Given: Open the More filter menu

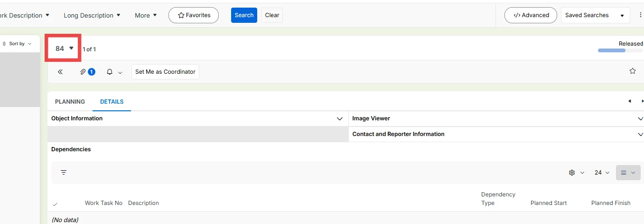Looking at the screenshot, I should 146,15.
